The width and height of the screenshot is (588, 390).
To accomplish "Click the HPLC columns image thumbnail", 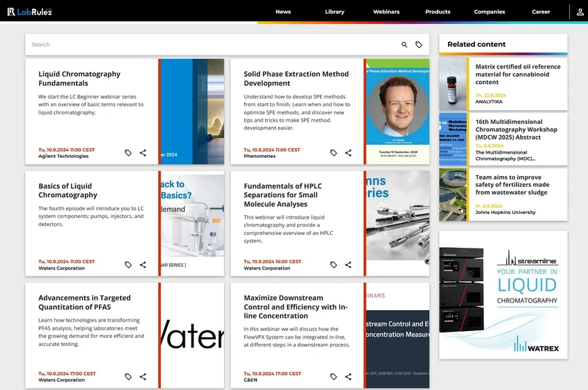I will click(x=397, y=223).
